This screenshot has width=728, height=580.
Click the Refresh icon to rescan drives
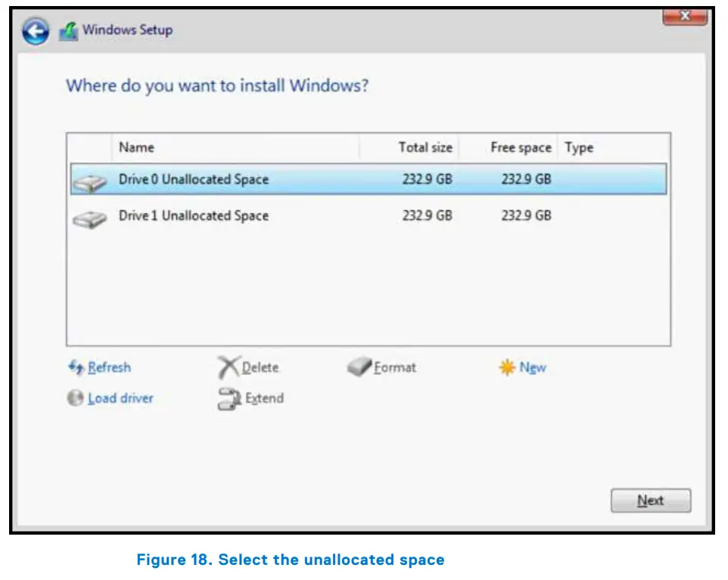tap(75, 368)
